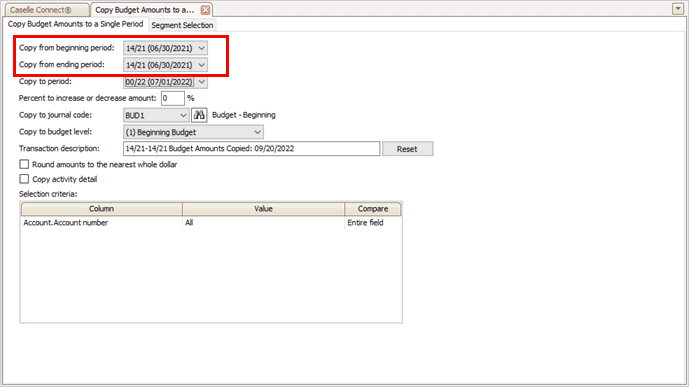Expand the Copy to period dropdown

(165, 82)
